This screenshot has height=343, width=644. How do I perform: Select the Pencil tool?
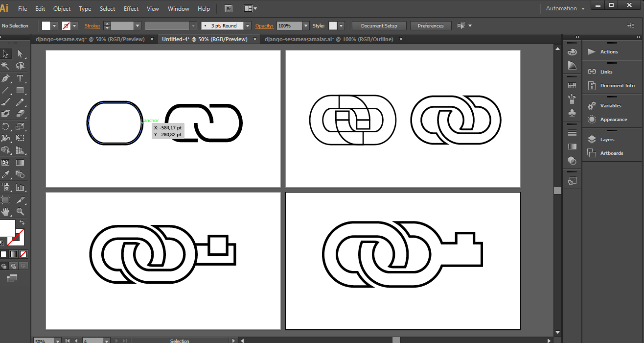[x=20, y=102]
